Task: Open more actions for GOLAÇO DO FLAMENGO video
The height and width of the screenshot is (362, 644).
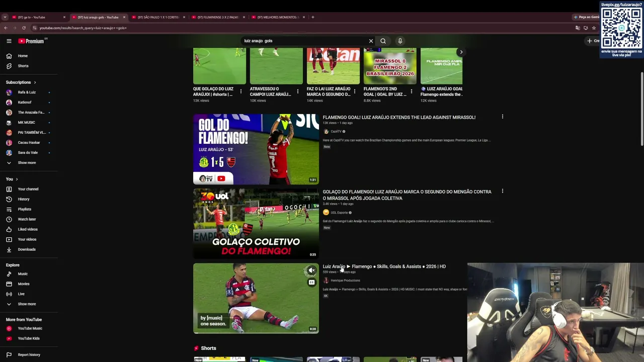Action: (502, 191)
